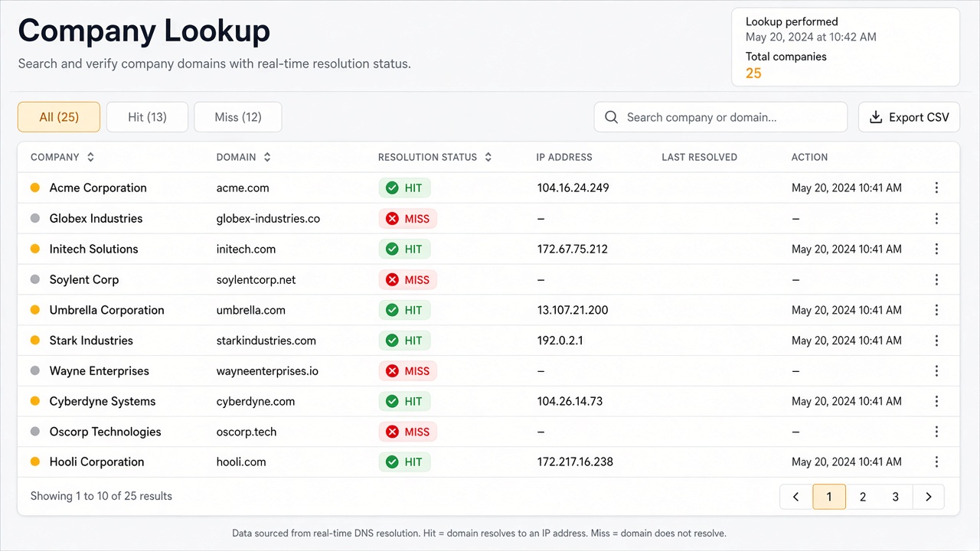980x551 pixels.
Task: Open the three-dot menu for Cyberdyne Systems
Action: pos(936,401)
